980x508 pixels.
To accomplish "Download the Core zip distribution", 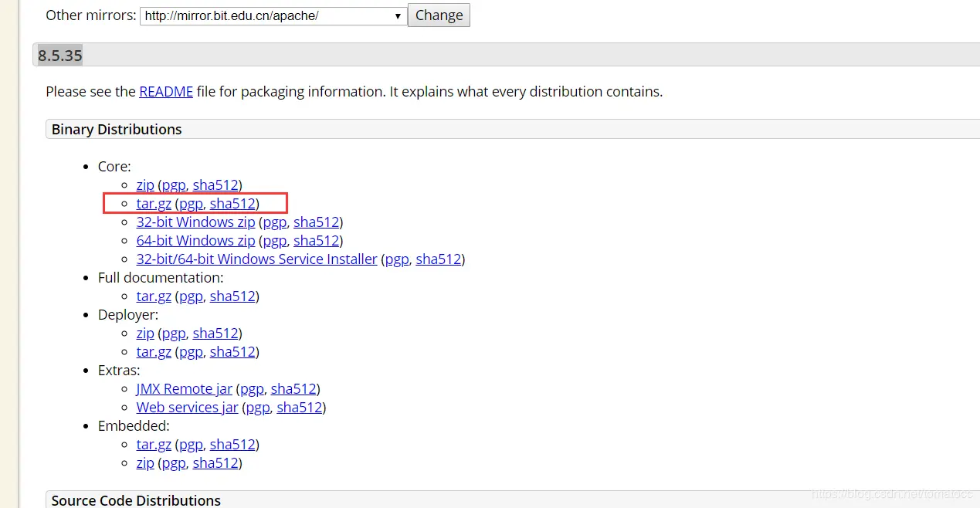I will coord(145,185).
